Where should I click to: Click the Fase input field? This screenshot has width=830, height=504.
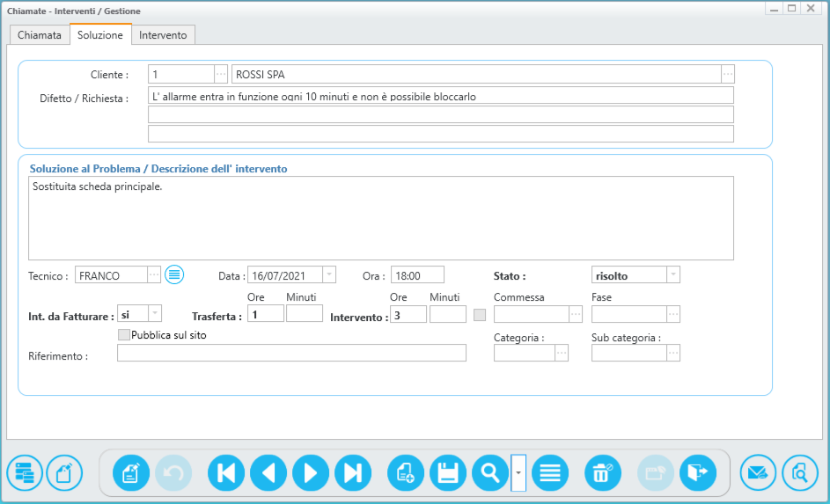(x=628, y=314)
